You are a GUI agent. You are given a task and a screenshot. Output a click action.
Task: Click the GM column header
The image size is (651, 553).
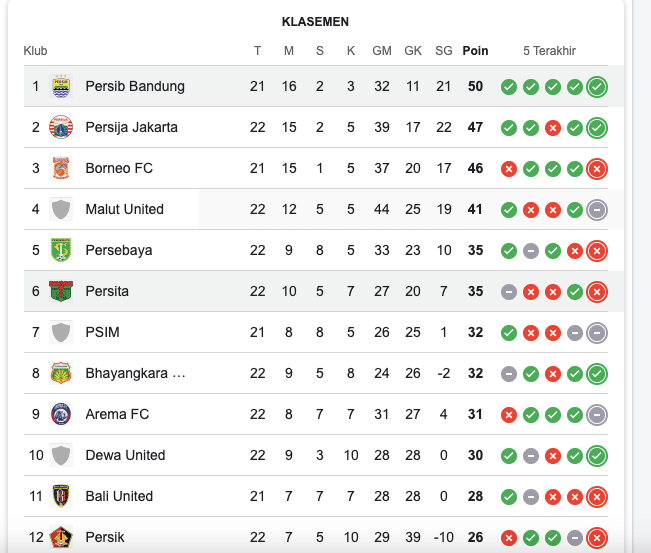coord(382,51)
